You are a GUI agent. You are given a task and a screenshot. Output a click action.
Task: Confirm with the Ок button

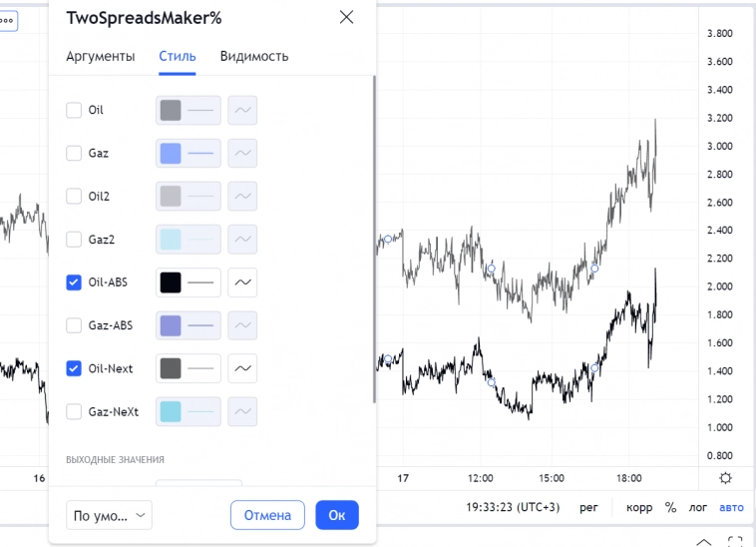coord(337,515)
